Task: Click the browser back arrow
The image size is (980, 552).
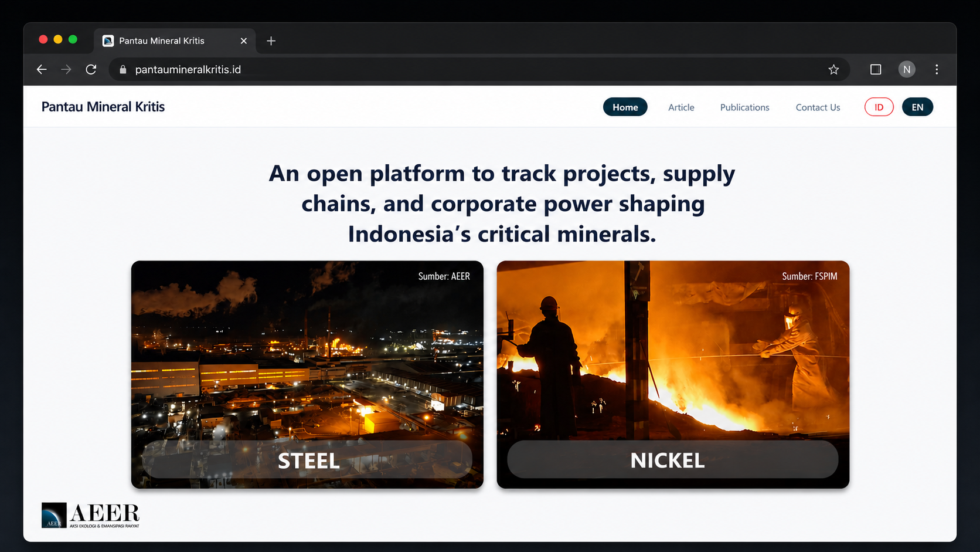Action: pos(42,69)
